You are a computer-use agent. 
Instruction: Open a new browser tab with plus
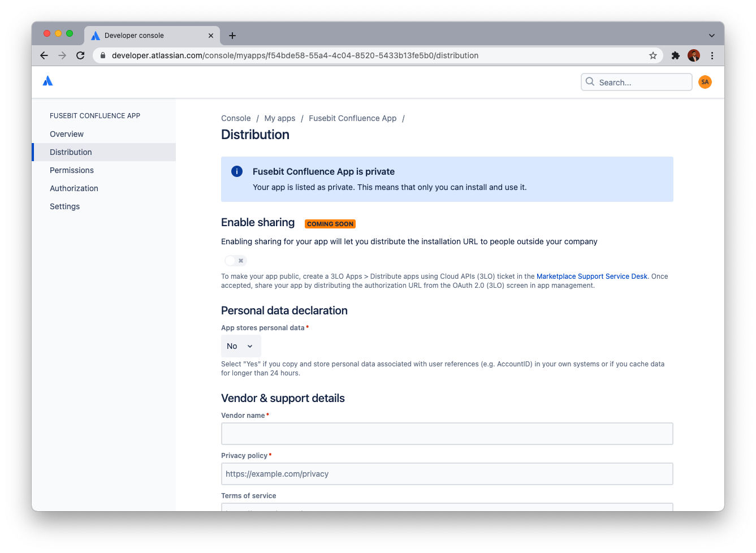click(232, 36)
